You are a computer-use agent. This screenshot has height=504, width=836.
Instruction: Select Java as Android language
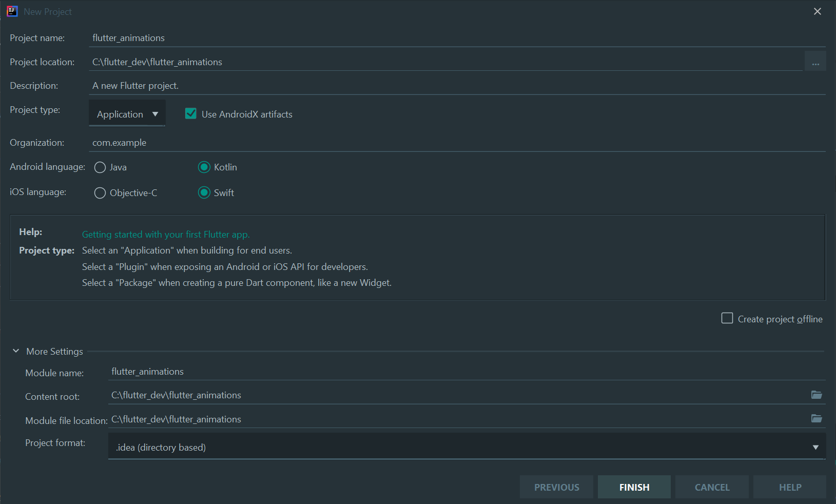(x=100, y=167)
